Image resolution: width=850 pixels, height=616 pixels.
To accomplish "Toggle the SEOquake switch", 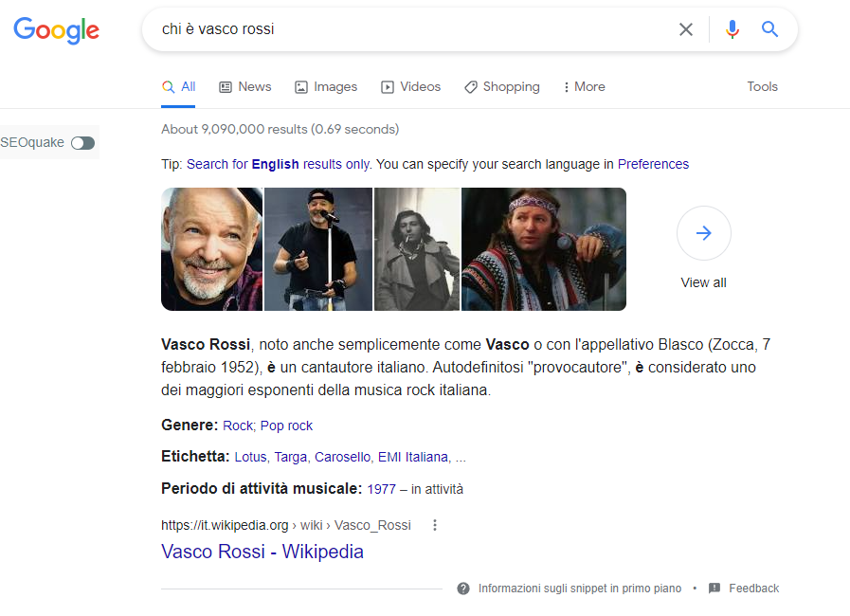I will tap(83, 143).
